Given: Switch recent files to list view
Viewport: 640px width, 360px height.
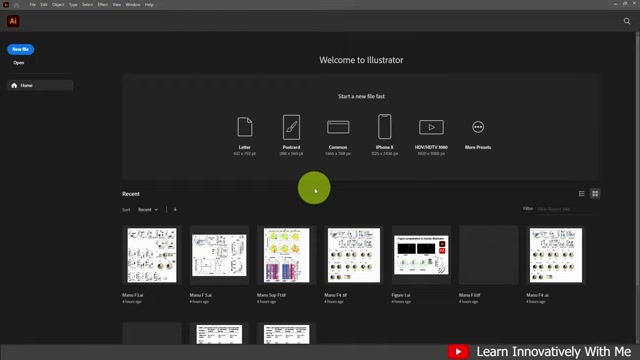Looking at the screenshot, I should [x=582, y=193].
